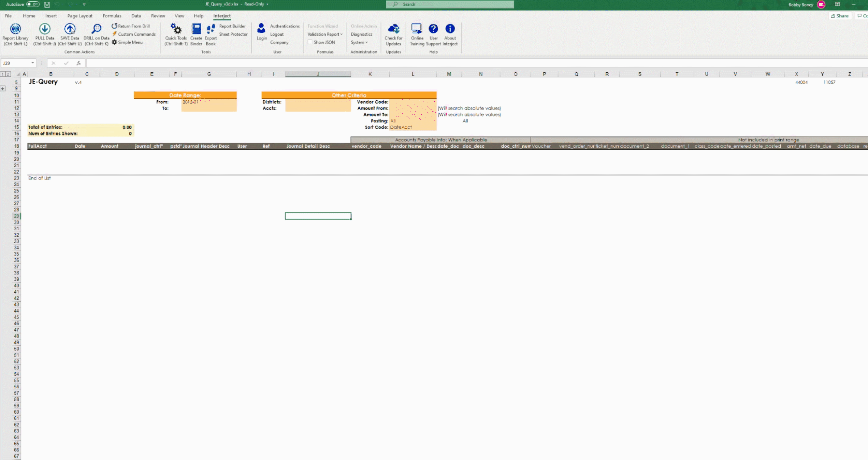Click the DRILL on Data magnifier icon
The height and width of the screenshot is (460, 868).
click(97, 29)
